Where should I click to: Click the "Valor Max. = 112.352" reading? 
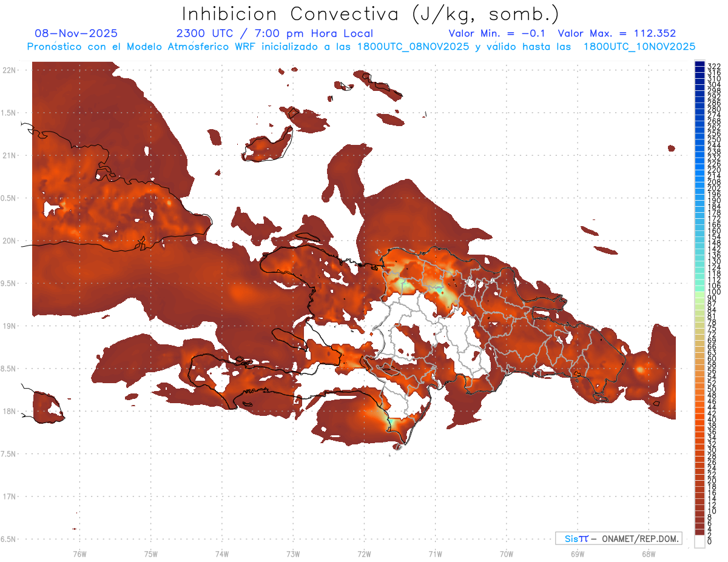tap(617, 33)
